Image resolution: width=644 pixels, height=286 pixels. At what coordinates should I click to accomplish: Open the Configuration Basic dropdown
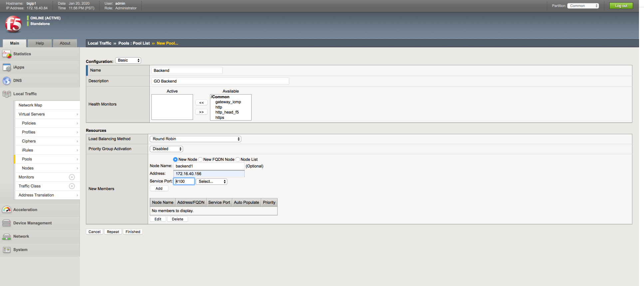point(128,60)
